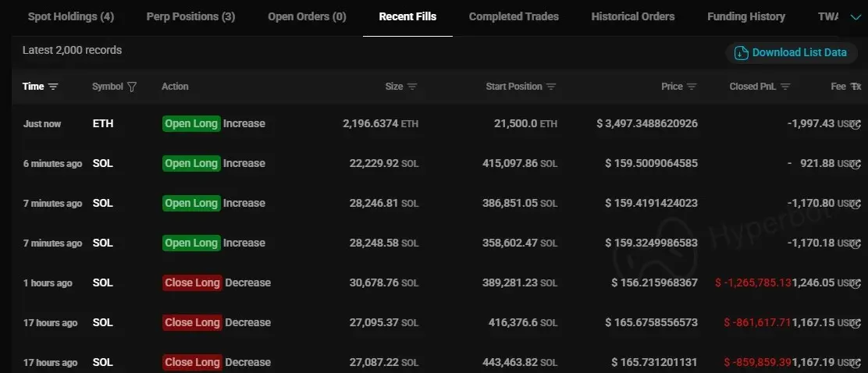Click Close Long badge in 30,678.76 SOL row
Screen dimensions: 868x373
coord(192,282)
